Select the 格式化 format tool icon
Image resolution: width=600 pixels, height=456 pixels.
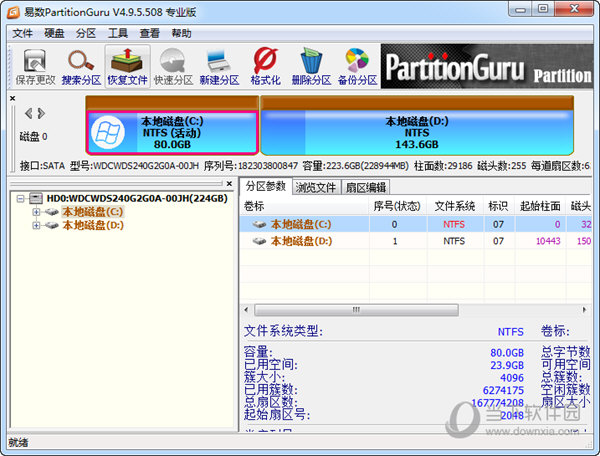point(265,66)
